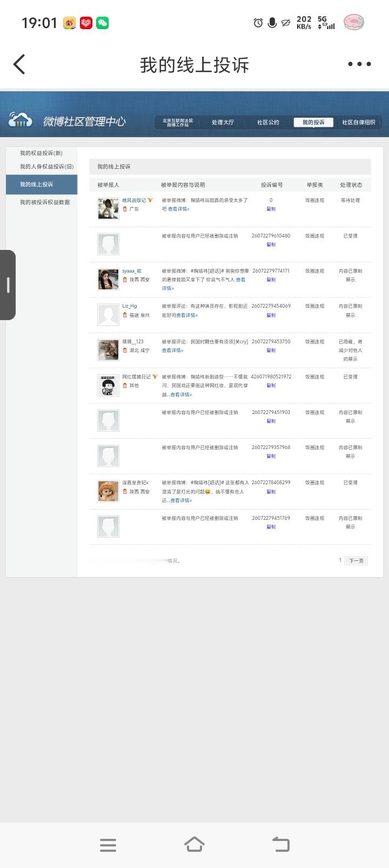
Task: Open 淑嘉皇贵妃x avatar thumbnail
Action: click(x=108, y=491)
